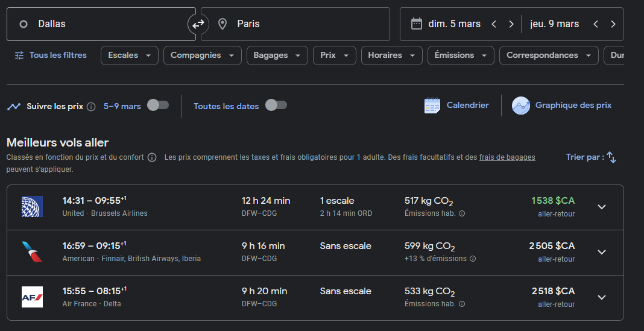644x331 pixels.
Task: Click the Air France logo
Action: [32, 297]
